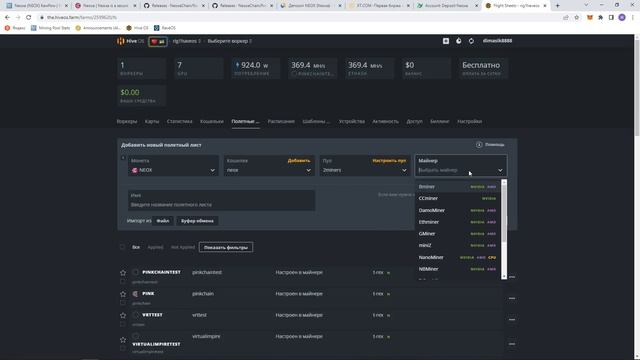Click the header refresh icon
Image resolution: width=640 pixels, height=360 pixels.
click(471, 41)
